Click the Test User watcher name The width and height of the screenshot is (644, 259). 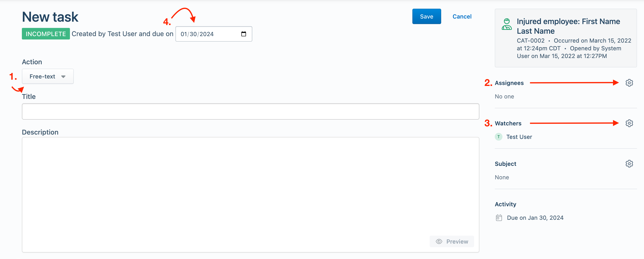[x=519, y=137]
